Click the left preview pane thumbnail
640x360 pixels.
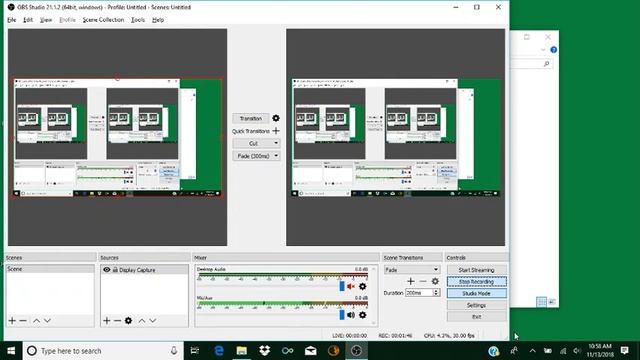[118, 138]
